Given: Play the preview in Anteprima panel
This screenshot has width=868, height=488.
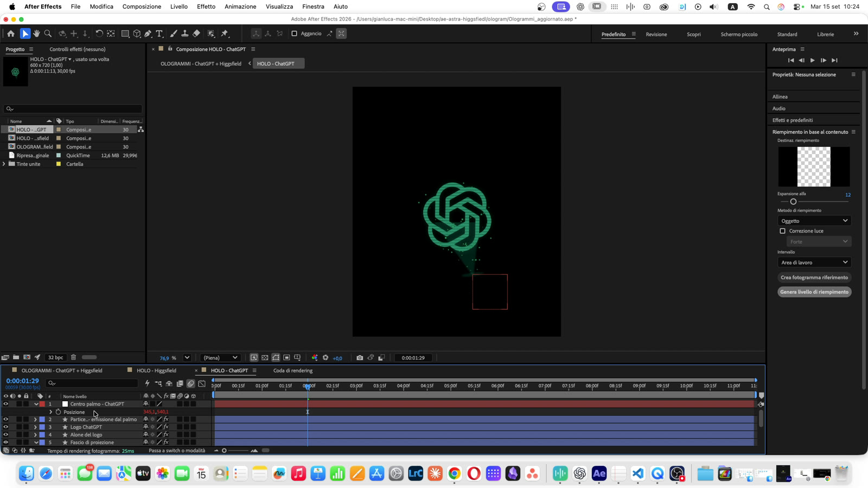Looking at the screenshot, I should 812,60.
